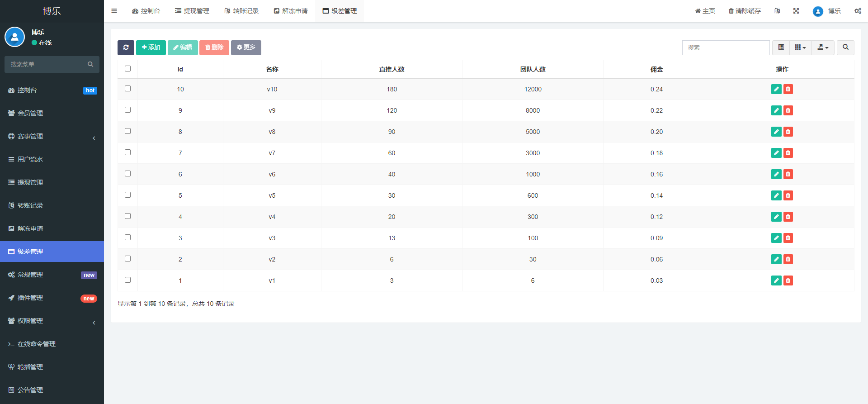Open the export data dropdown

click(823, 48)
